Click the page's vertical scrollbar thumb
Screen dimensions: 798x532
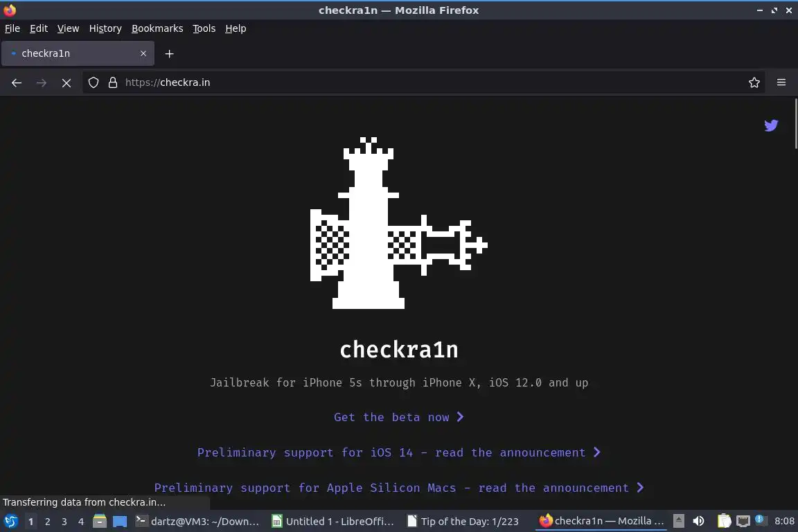[795, 124]
